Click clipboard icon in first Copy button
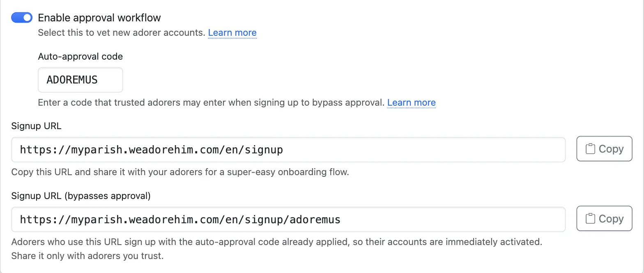The width and height of the screenshot is (644, 273). [x=590, y=149]
